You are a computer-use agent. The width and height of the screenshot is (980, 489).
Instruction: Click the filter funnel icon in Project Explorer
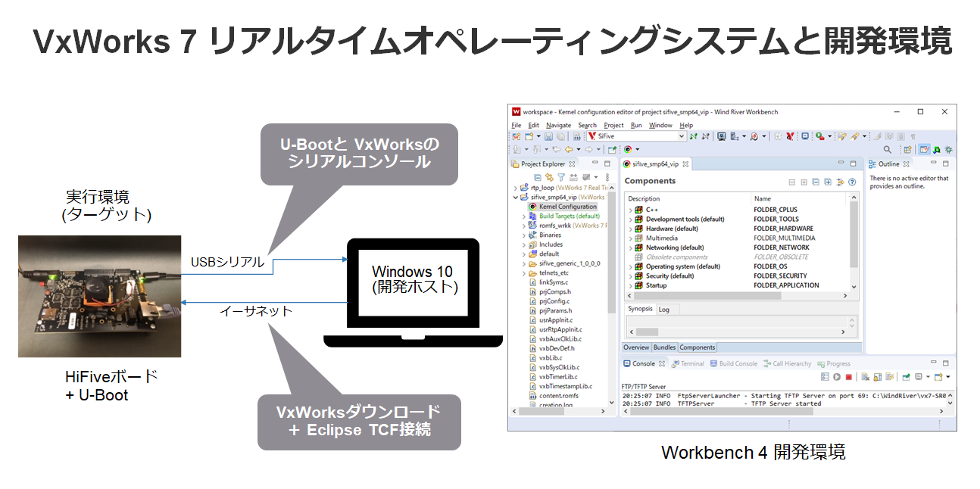(x=561, y=177)
